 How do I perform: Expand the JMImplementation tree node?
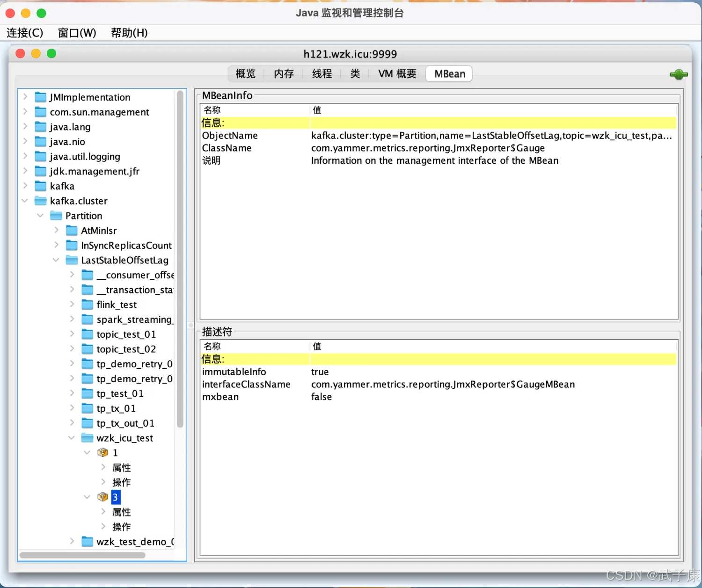[25, 97]
